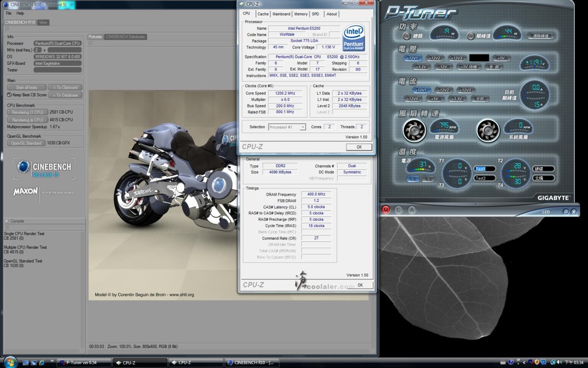The image size is (588, 368).
Task: Select the +3.3V voltage button in P-Tuner
Action: pos(421,67)
